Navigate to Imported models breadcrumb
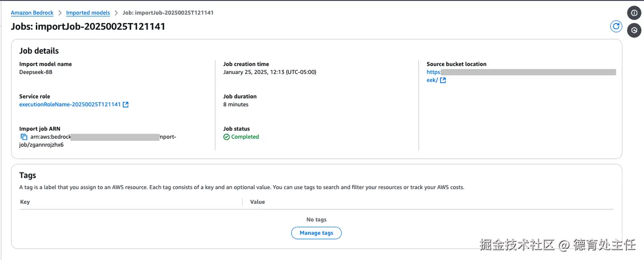 88,13
